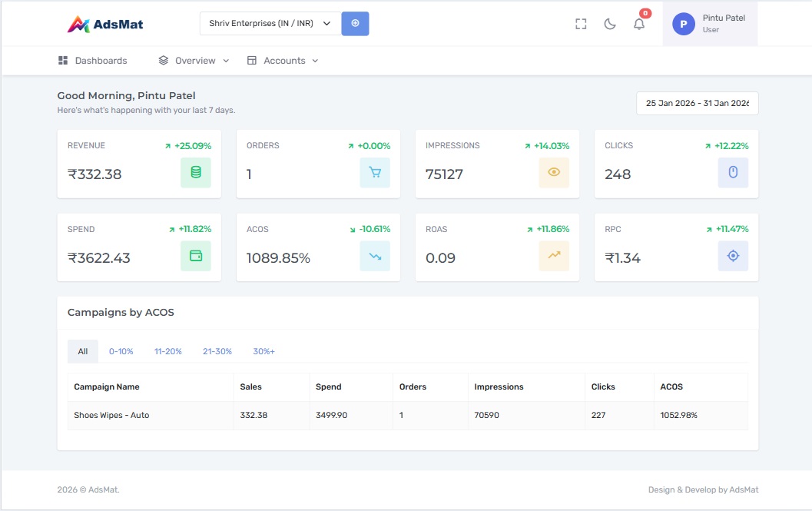Open the Dashboards menu

point(94,60)
